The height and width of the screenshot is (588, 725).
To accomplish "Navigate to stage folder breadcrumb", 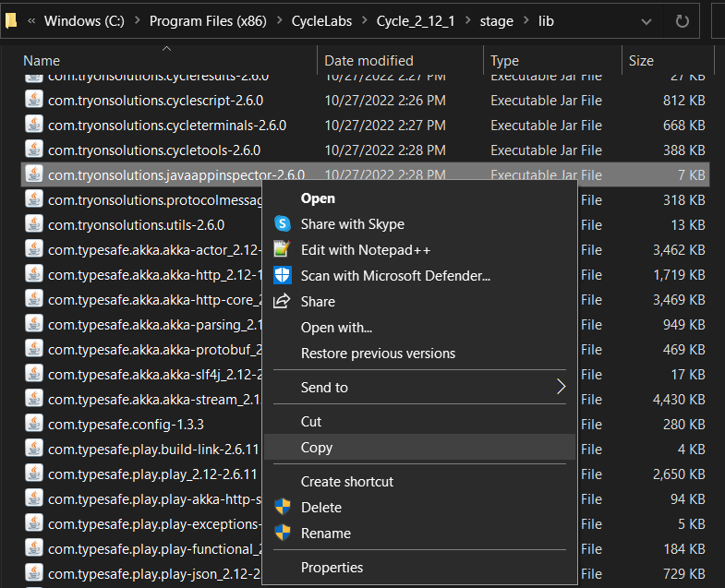I will pyautogui.click(x=496, y=21).
